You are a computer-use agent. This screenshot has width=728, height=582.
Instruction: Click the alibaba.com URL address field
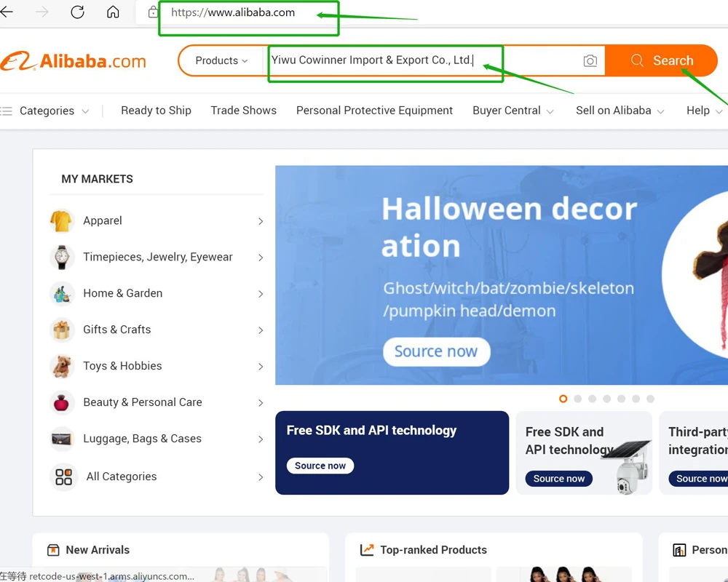[233, 12]
